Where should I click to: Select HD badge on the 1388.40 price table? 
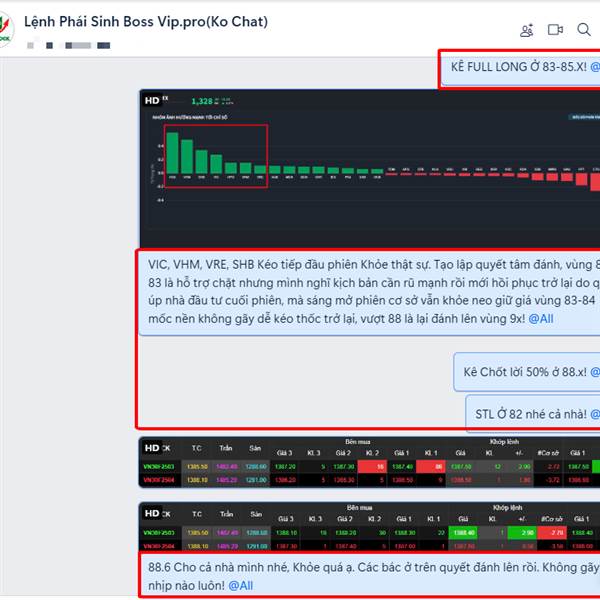152,514
